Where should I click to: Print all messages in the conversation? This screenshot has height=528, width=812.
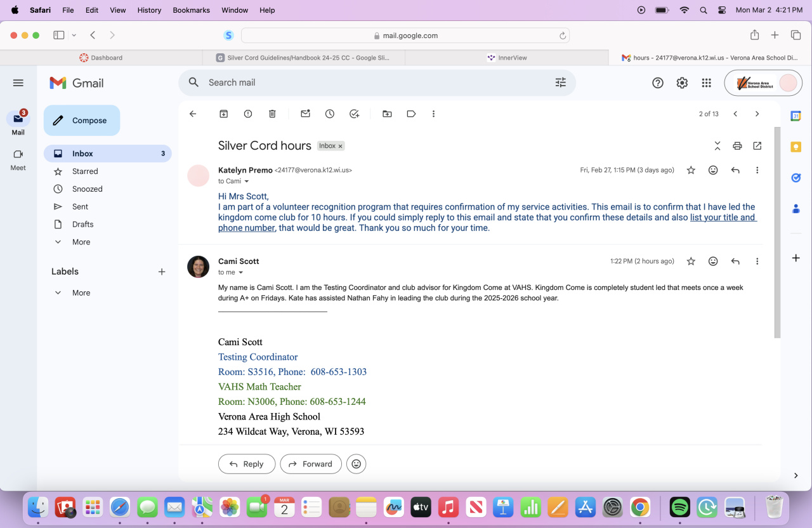(x=737, y=146)
